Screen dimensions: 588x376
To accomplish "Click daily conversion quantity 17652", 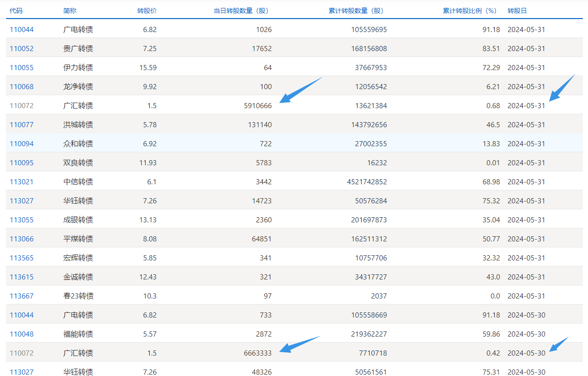I will [x=262, y=49].
